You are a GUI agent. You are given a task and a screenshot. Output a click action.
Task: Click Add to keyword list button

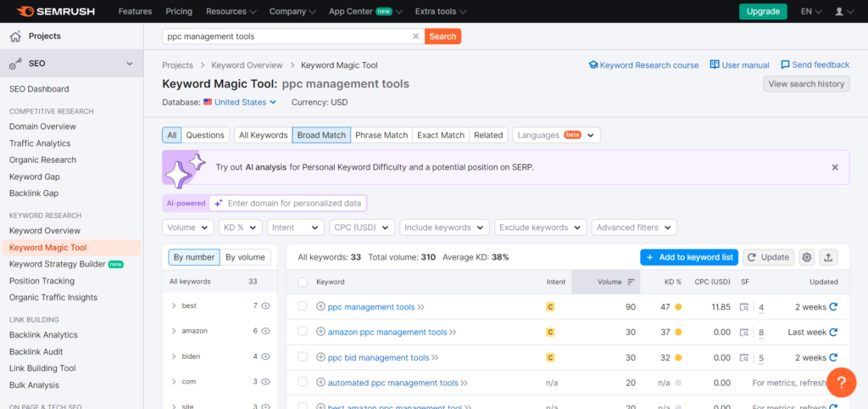689,257
